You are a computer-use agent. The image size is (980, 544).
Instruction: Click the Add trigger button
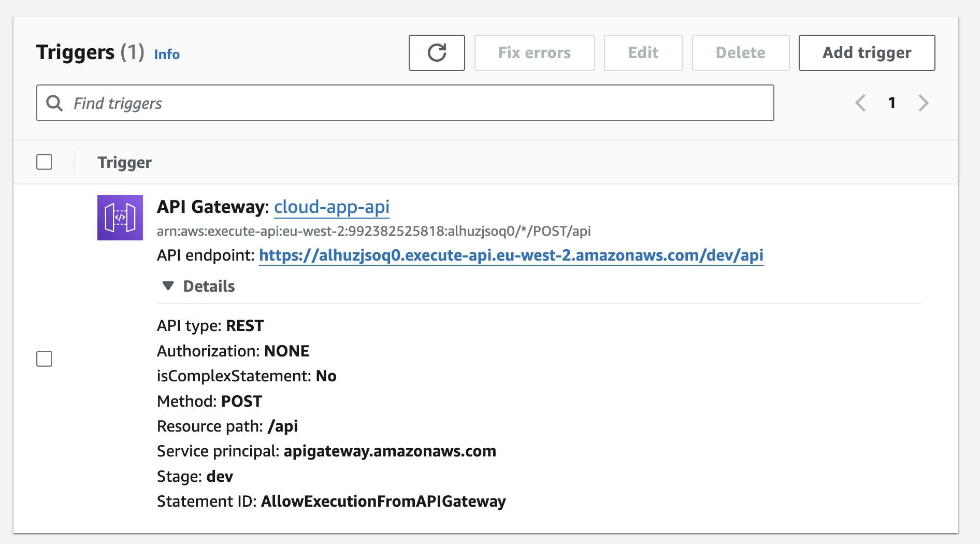[867, 53]
